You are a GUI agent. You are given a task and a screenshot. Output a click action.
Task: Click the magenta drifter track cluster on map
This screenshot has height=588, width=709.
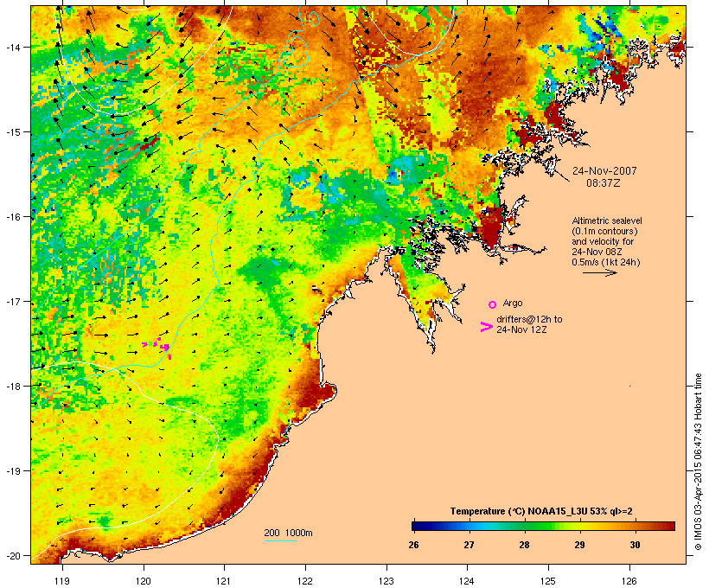157,347
